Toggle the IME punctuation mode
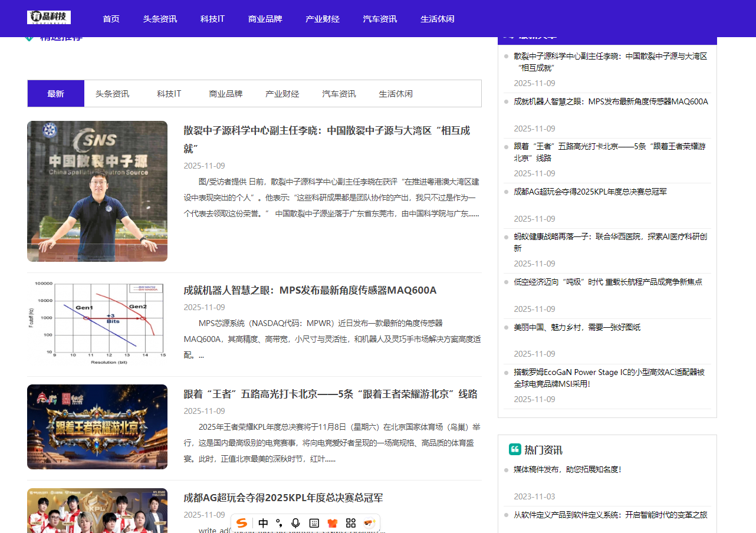The image size is (756, 533). pos(279,523)
